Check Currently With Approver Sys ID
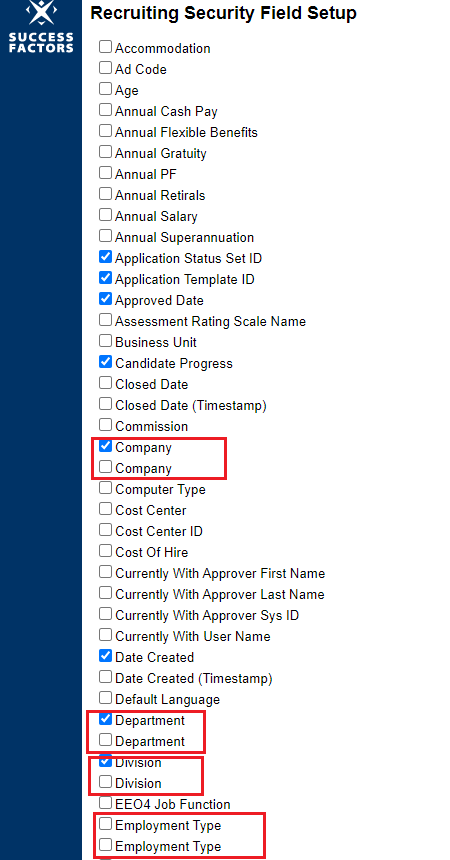Screen dimensions: 450x860 coord(105,614)
